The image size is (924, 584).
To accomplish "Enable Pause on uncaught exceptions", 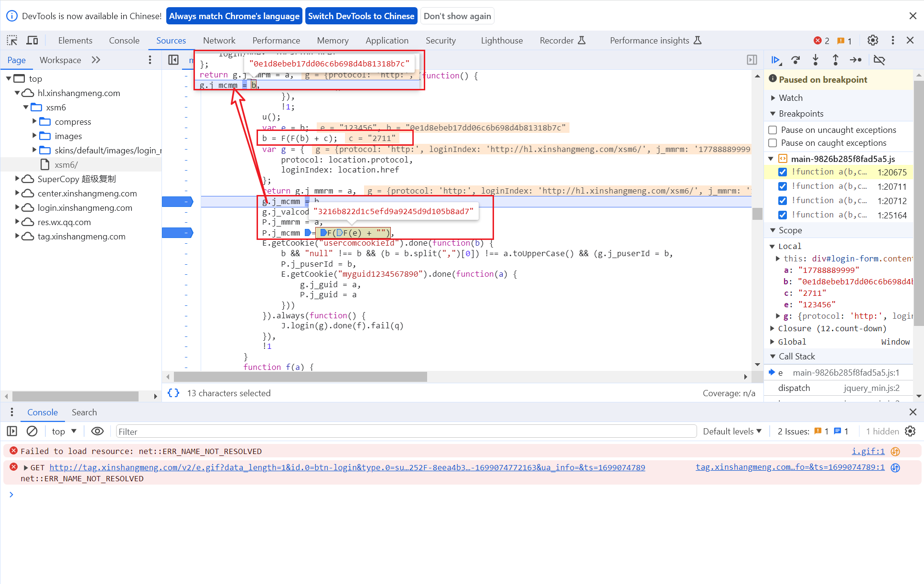I will click(x=773, y=130).
